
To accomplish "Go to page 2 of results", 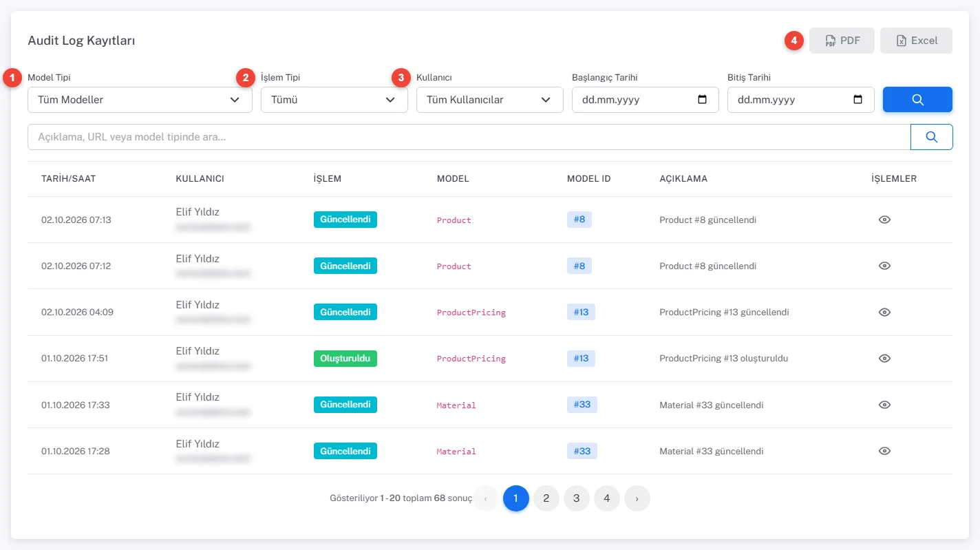I will pyautogui.click(x=546, y=498).
